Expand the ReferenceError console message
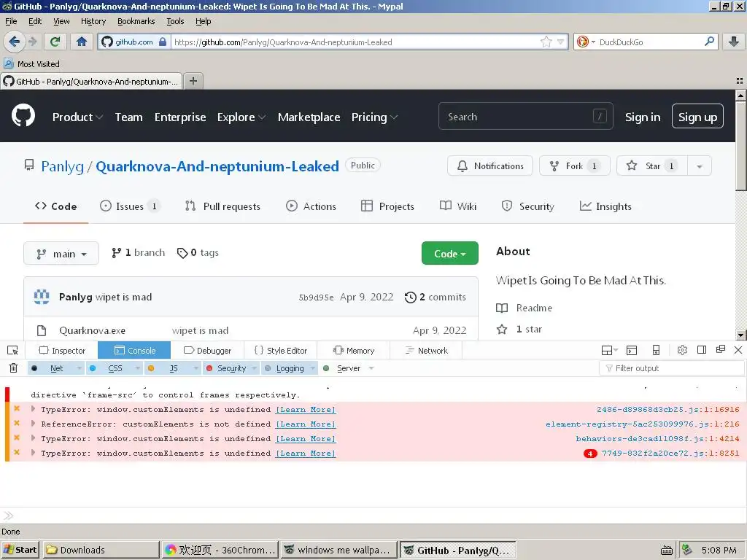 [x=33, y=424]
